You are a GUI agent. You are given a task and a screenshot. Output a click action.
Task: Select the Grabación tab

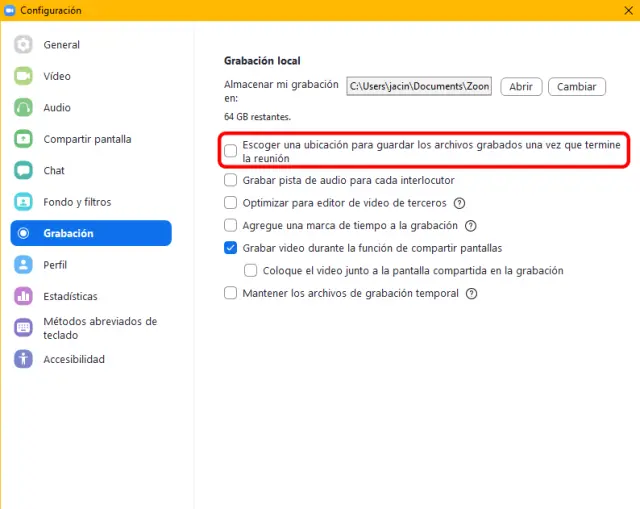(90, 233)
